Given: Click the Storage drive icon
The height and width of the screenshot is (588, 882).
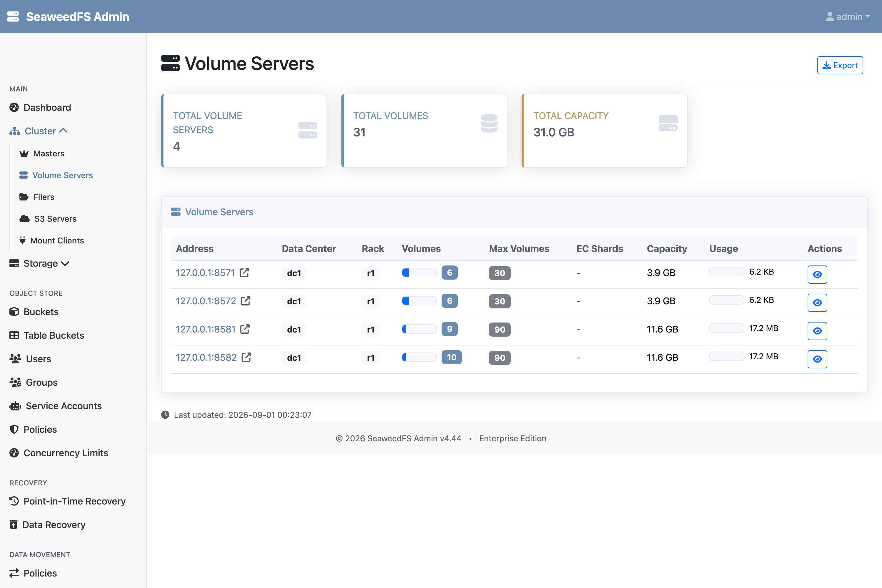Looking at the screenshot, I should pos(14,263).
